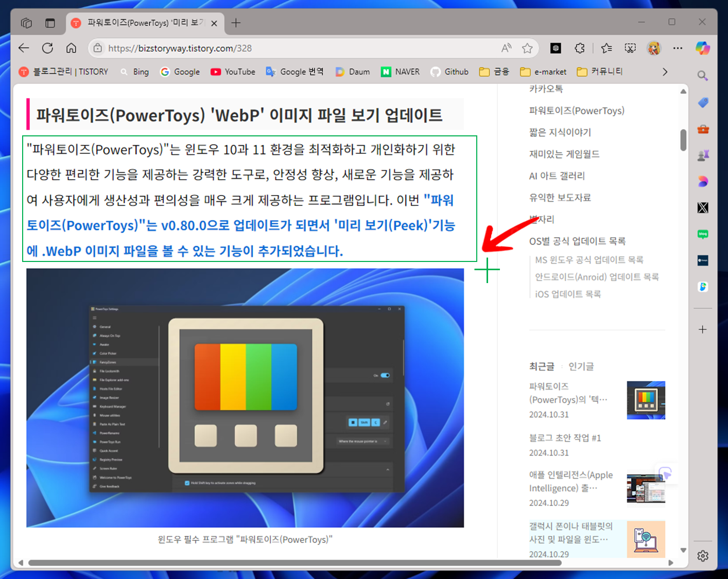The image size is (728, 579).
Task: Open the Extensions puzzle menu
Action: [579, 48]
